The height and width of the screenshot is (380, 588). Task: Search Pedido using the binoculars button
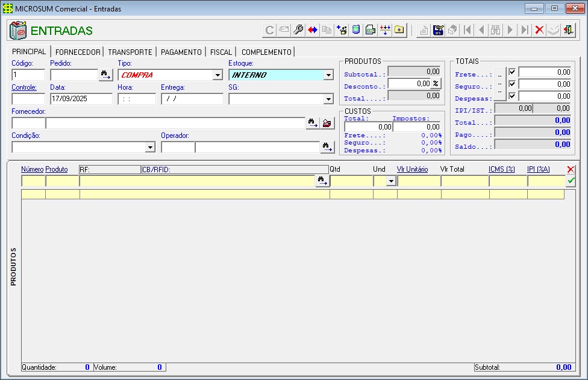(106, 75)
